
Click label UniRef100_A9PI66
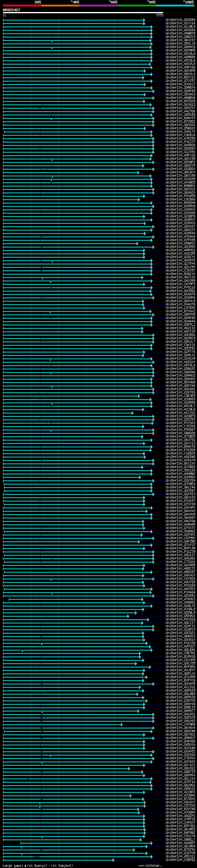(180, 67)
